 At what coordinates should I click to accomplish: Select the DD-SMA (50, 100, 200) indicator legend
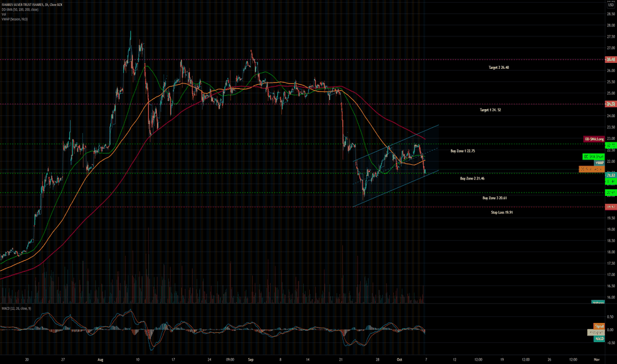(20, 9)
